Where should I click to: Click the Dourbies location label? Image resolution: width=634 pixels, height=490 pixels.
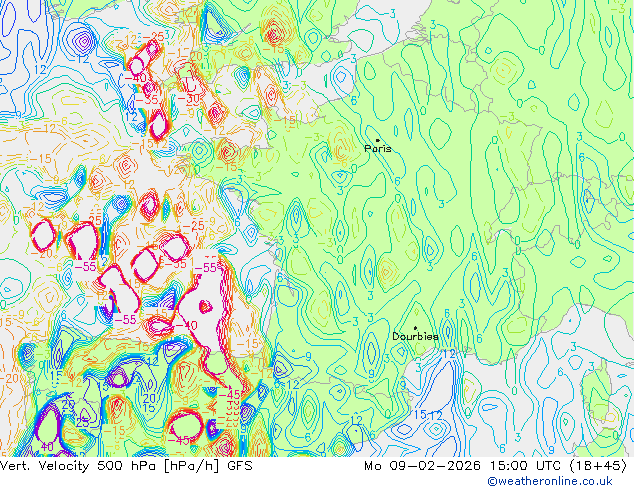(x=415, y=336)
